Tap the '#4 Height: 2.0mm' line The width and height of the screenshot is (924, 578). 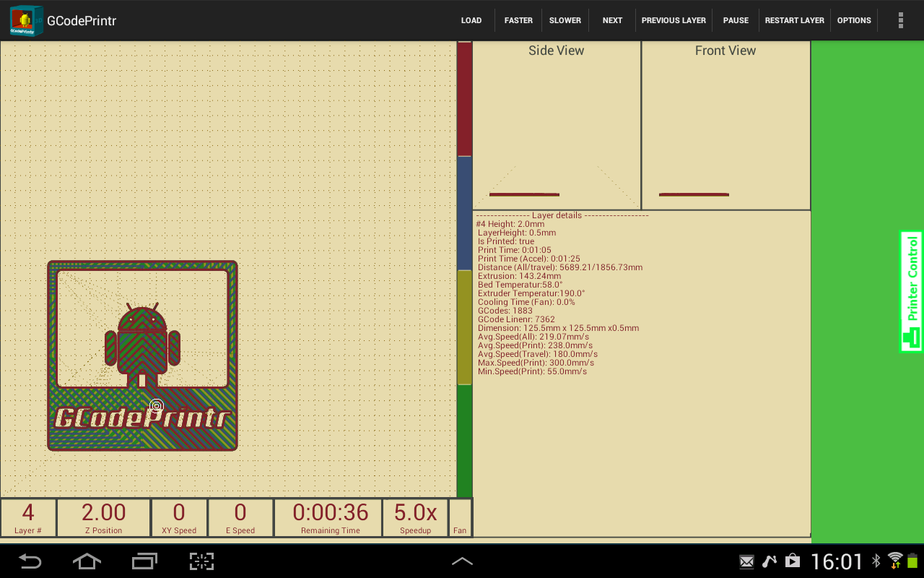tap(510, 224)
